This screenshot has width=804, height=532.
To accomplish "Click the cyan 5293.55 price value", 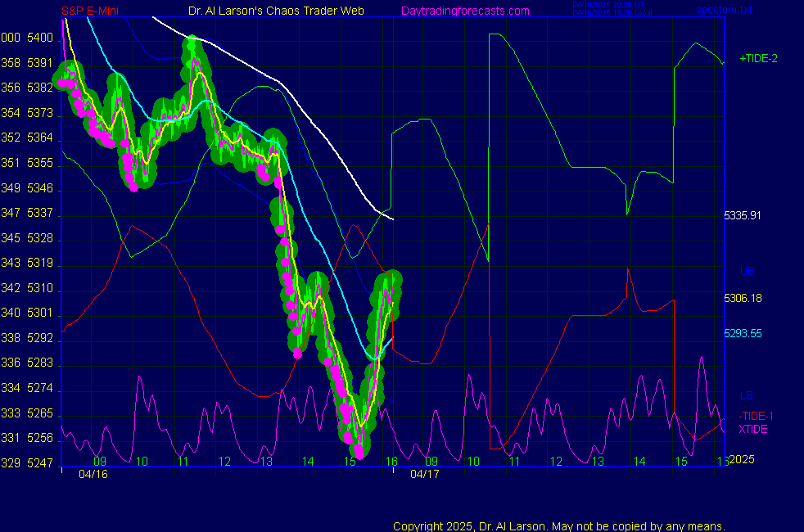I will [x=743, y=334].
